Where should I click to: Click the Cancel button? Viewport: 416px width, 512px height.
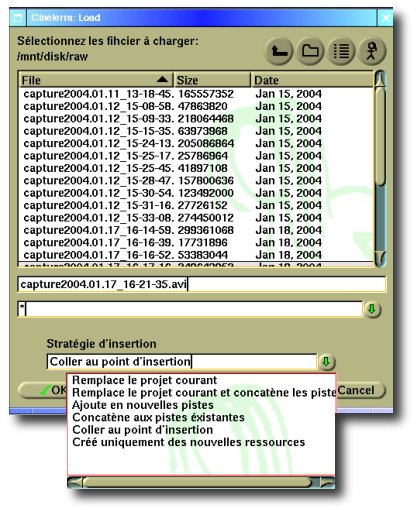361,390
